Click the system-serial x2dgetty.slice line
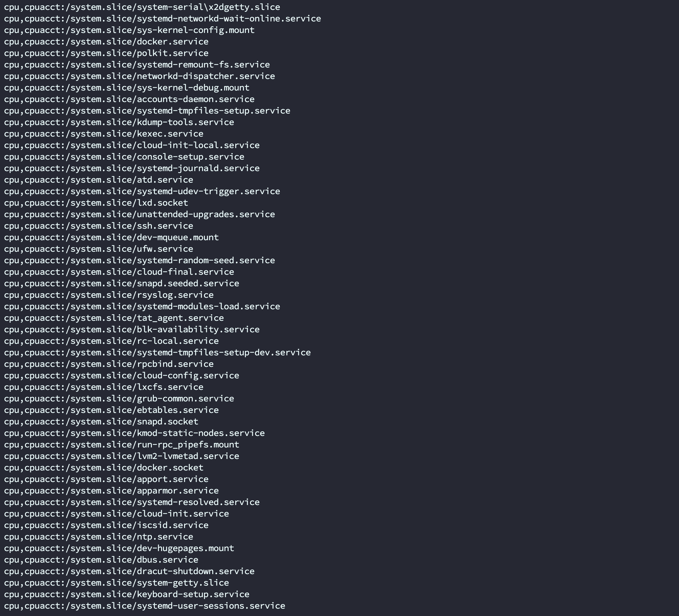The image size is (679, 616). [142, 7]
